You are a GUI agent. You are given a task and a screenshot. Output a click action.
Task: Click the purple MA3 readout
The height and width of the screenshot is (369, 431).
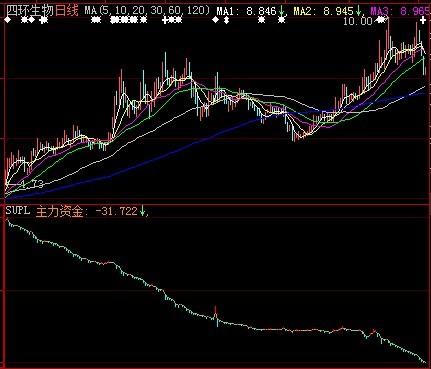tap(400, 12)
